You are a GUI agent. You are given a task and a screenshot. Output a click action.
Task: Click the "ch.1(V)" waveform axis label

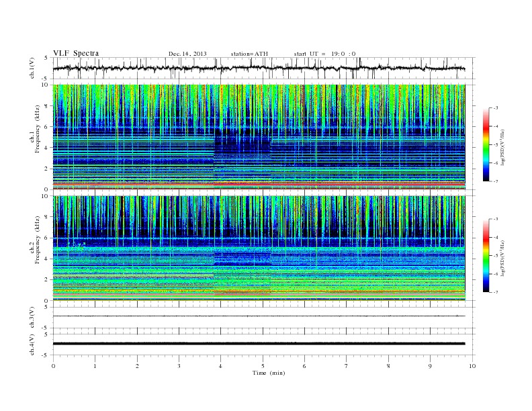pos(32,68)
